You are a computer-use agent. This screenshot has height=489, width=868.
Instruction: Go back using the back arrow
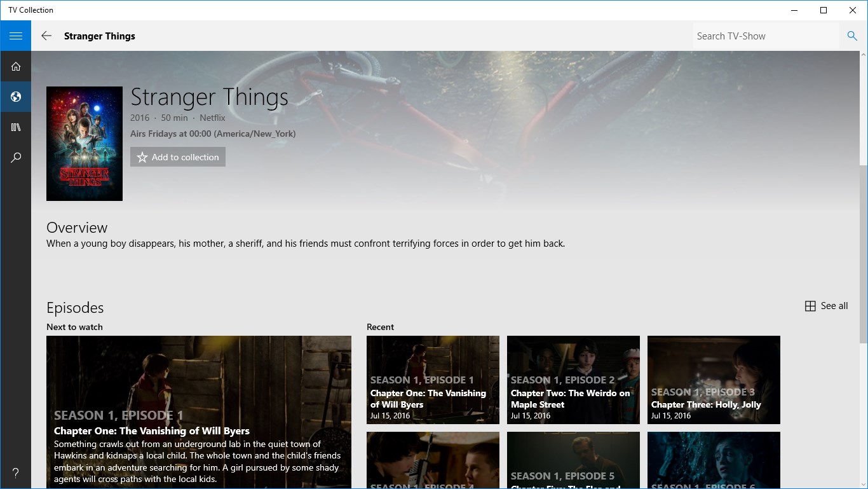click(x=46, y=36)
